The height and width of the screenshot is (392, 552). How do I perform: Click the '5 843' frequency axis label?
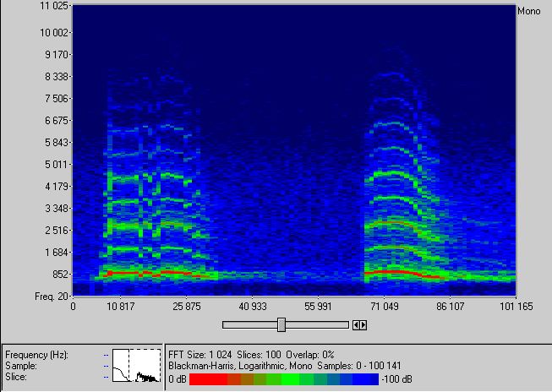click(57, 143)
